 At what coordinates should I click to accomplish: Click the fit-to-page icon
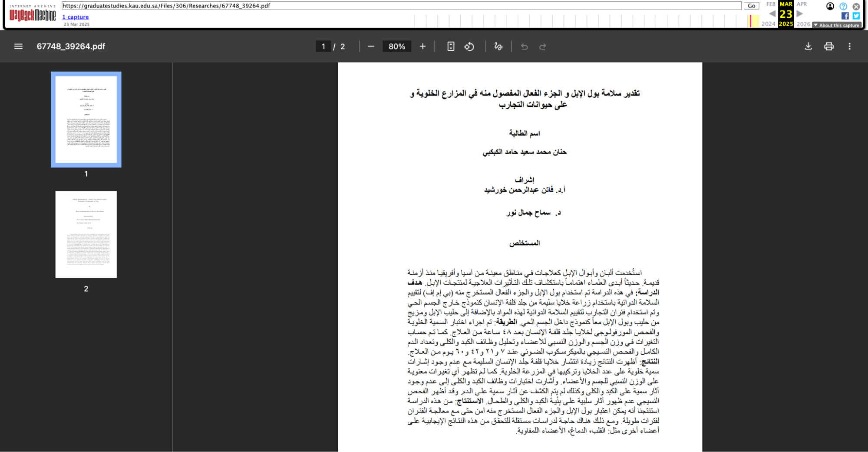450,46
